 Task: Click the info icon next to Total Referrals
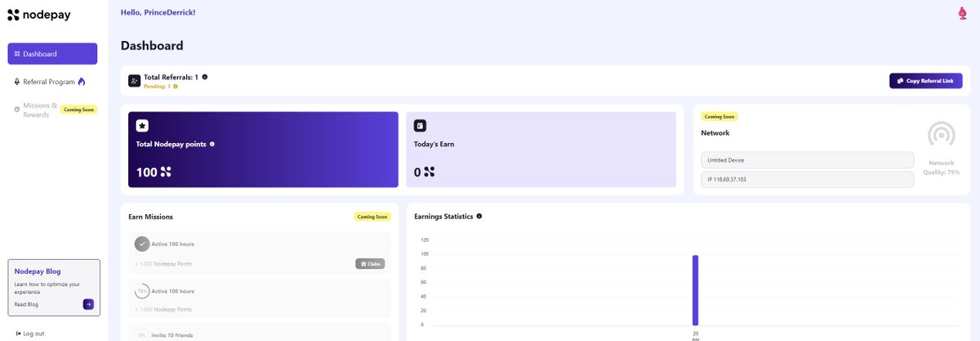pos(205,77)
